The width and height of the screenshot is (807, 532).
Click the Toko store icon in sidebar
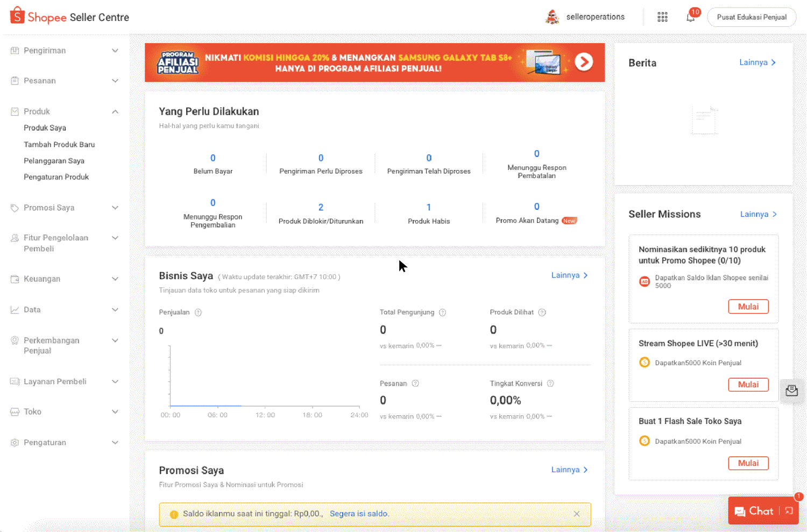[13, 412]
